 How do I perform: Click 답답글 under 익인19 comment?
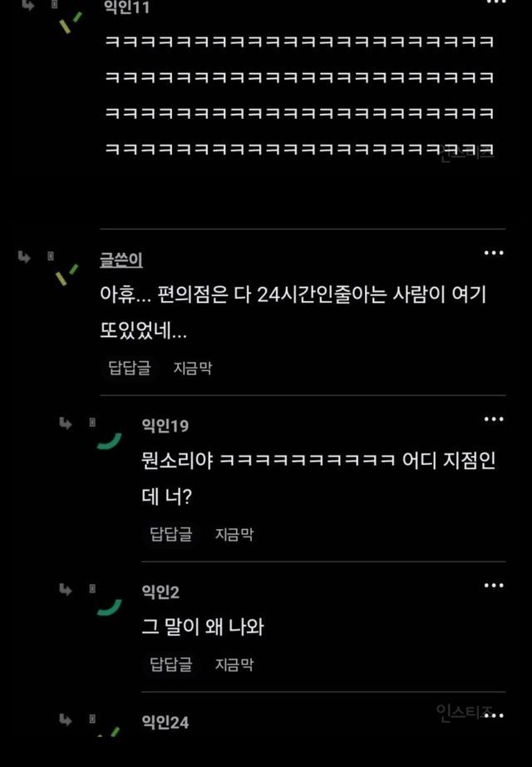(x=171, y=534)
